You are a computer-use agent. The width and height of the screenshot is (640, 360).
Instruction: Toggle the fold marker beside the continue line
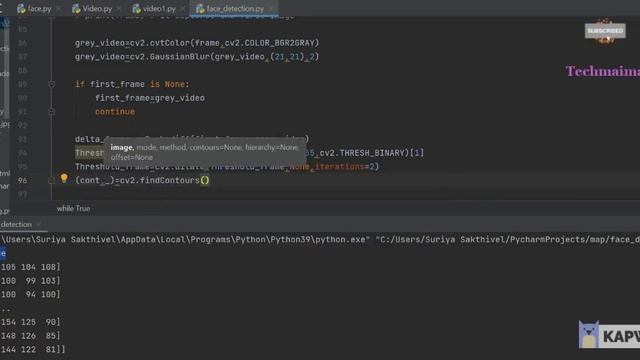tap(52, 111)
